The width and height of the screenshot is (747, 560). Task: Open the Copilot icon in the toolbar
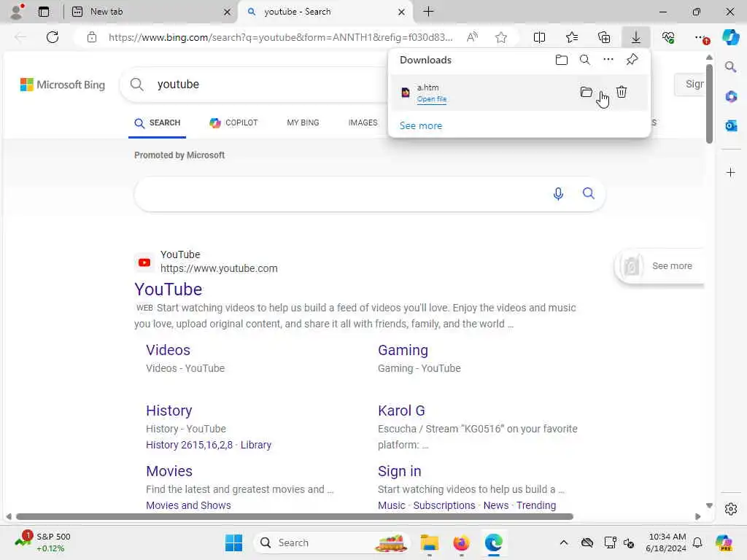730,37
